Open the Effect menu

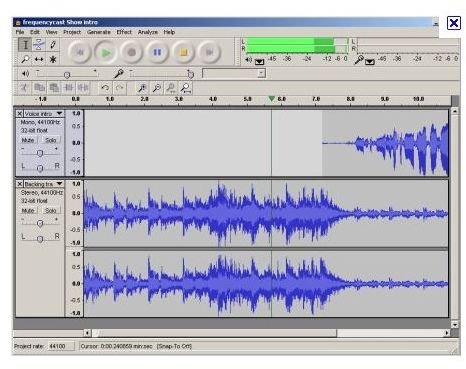click(124, 32)
